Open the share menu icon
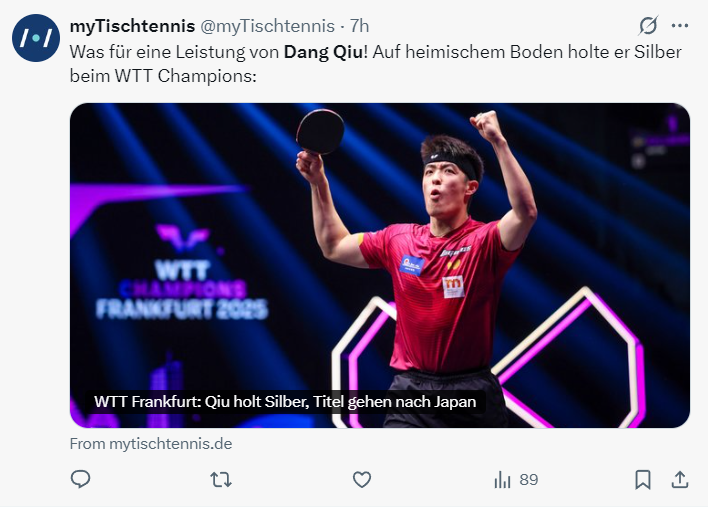This screenshot has height=507, width=708. (679, 480)
